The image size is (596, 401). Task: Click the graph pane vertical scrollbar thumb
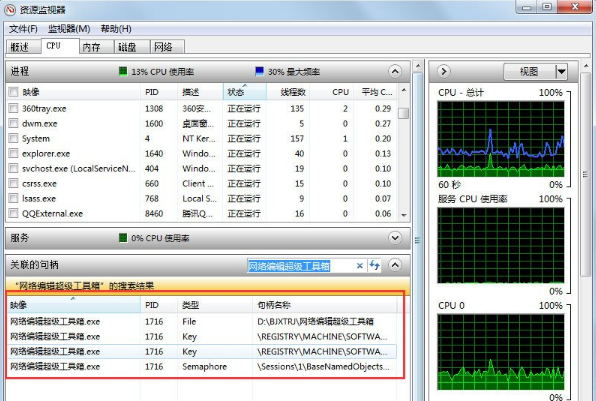coord(585,175)
